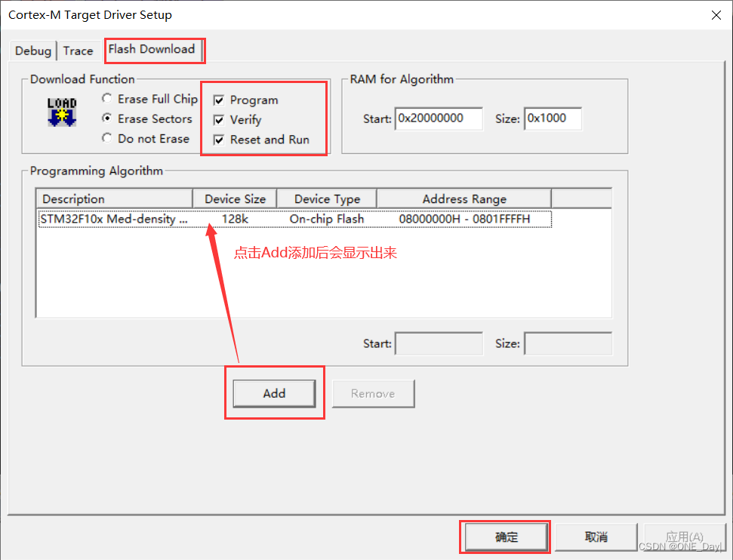
Task: Click the Address Range column header
Action: [464, 199]
